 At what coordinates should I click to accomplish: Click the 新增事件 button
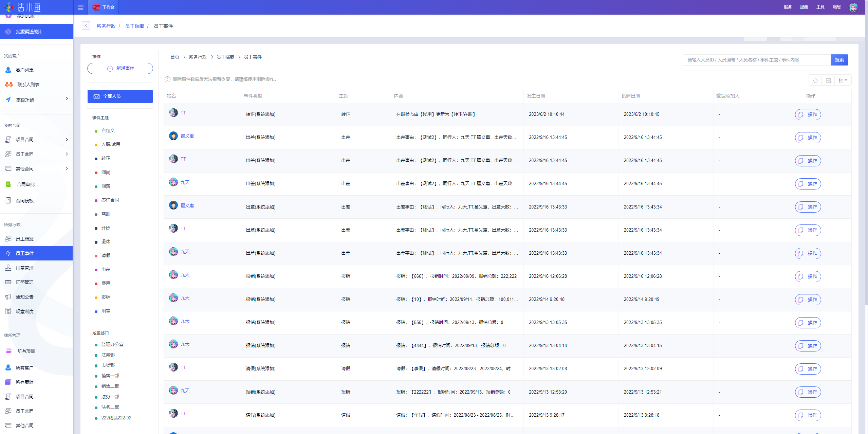(120, 68)
